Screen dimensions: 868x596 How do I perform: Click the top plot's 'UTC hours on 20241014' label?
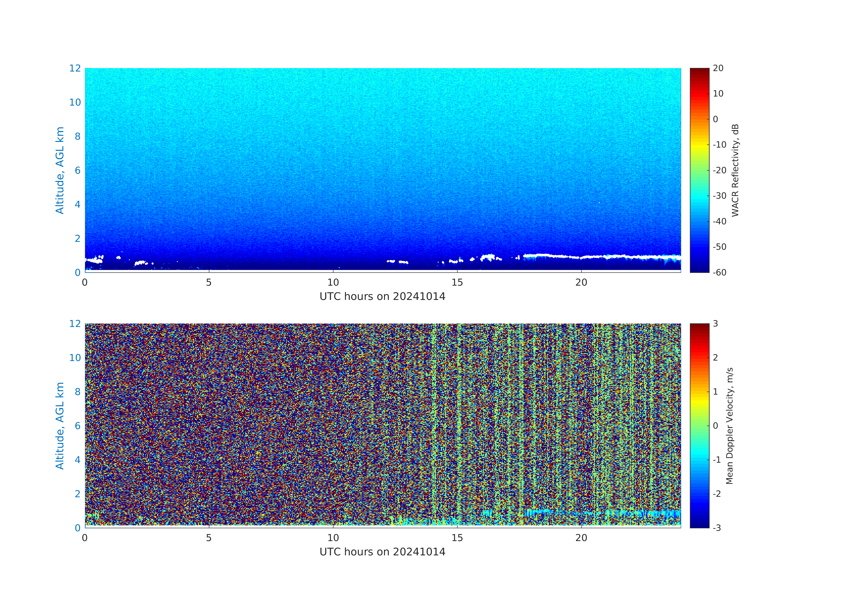pyautogui.click(x=382, y=297)
